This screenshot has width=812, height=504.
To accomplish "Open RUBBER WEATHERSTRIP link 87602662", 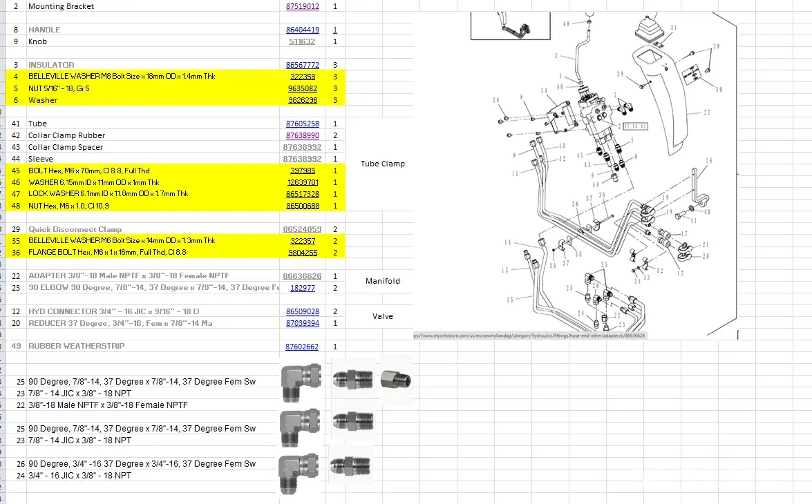I will [x=303, y=347].
